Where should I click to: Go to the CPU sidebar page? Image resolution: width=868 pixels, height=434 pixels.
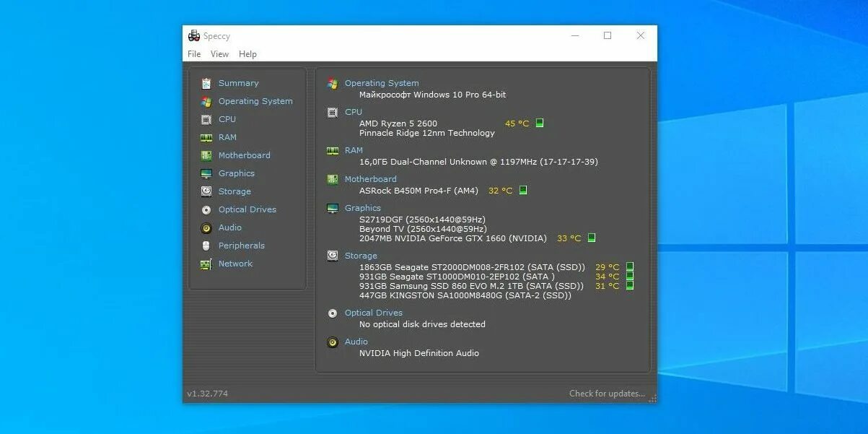point(227,119)
